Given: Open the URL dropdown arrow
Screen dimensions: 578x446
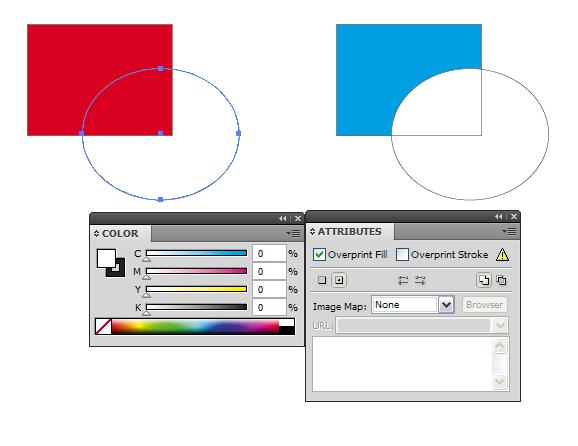Looking at the screenshot, I should pos(500,325).
